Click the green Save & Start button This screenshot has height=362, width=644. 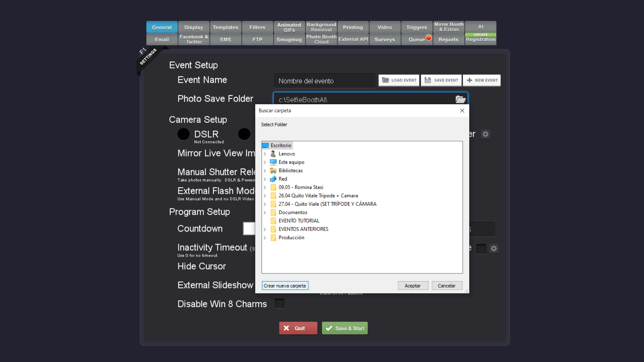[345, 328]
